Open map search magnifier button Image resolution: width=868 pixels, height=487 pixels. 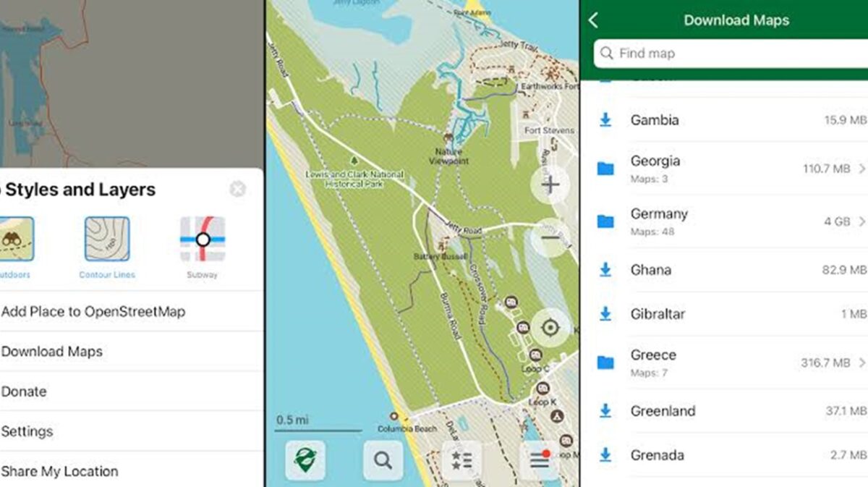click(383, 460)
